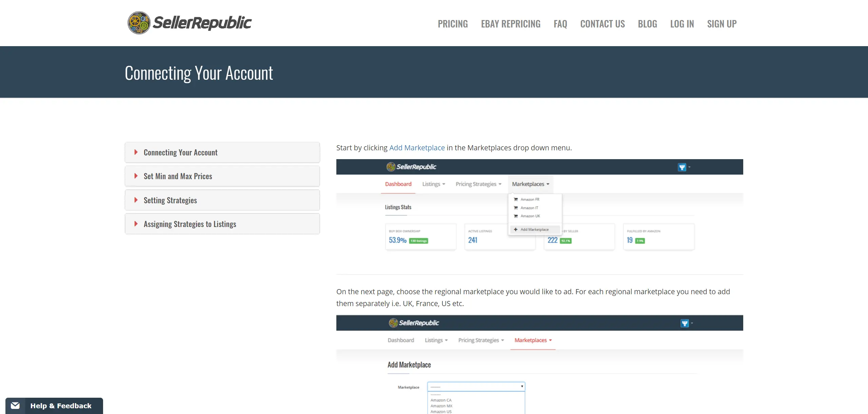Expand the Connecting Your Account section
This screenshot has width=868, height=414.
180,152
